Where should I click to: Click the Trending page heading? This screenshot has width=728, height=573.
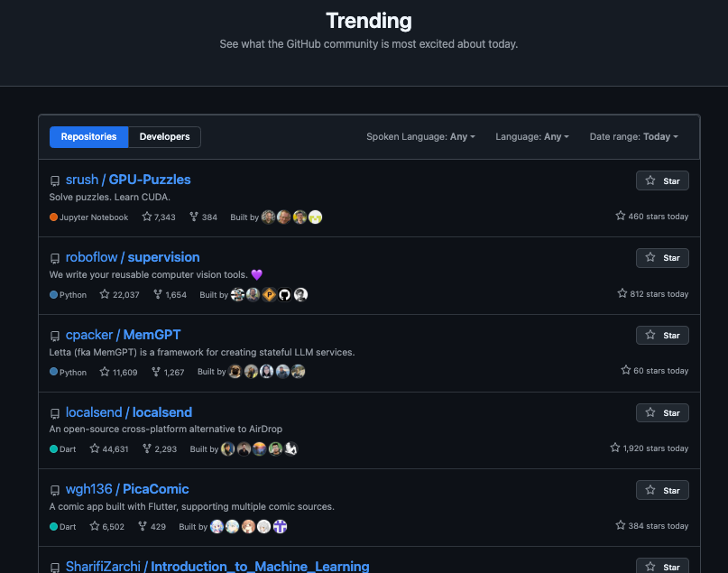coord(369,21)
